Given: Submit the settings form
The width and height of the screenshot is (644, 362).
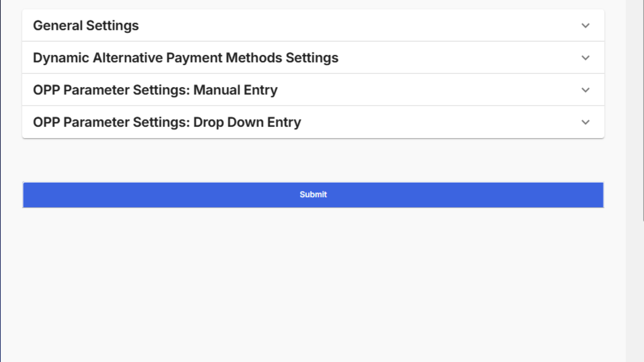Looking at the screenshot, I should click(313, 195).
